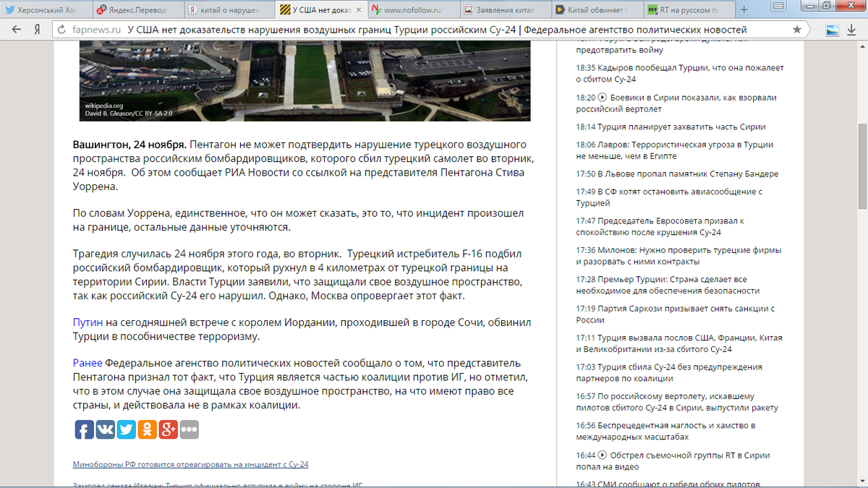Open a new browser tab
This screenshot has height=488, width=868.
[x=744, y=10]
